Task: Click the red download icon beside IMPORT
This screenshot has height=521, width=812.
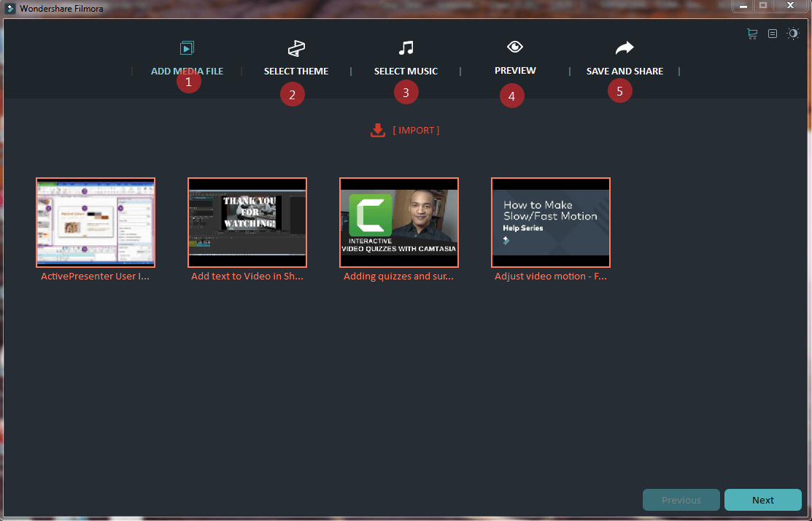Action: [x=377, y=130]
